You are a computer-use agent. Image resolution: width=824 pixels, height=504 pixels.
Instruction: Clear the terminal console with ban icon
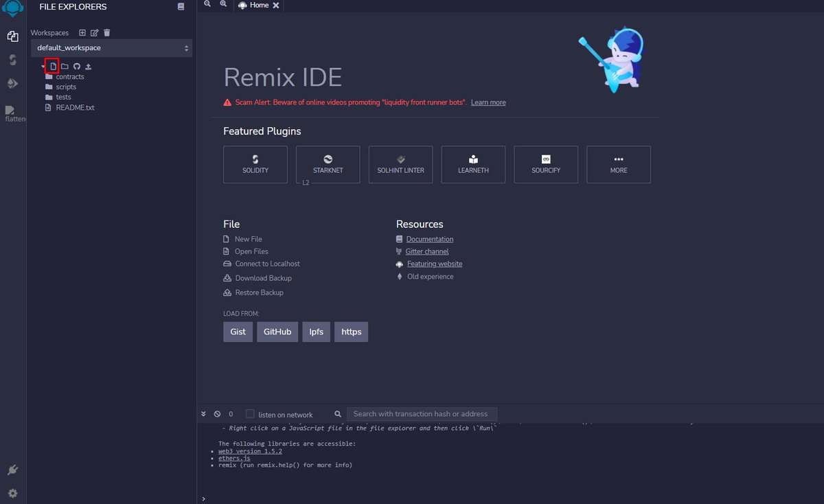pyautogui.click(x=217, y=414)
